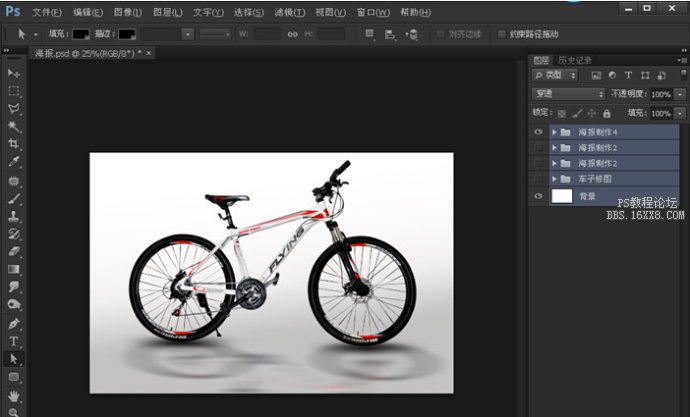Select the Horizontal Type tool
690x417 pixels.
tap(14, 341)
